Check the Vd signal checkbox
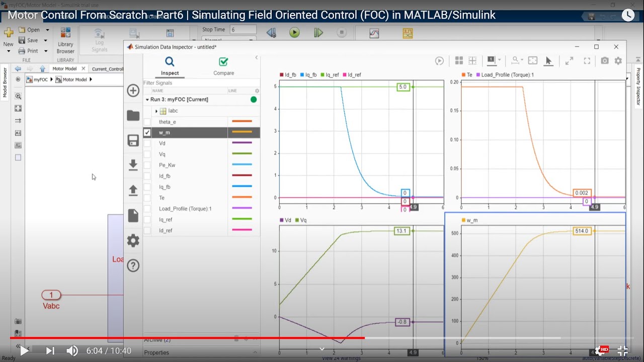This screenshot has width=644, height=362. pyautogui.click(x=147, y=143)
